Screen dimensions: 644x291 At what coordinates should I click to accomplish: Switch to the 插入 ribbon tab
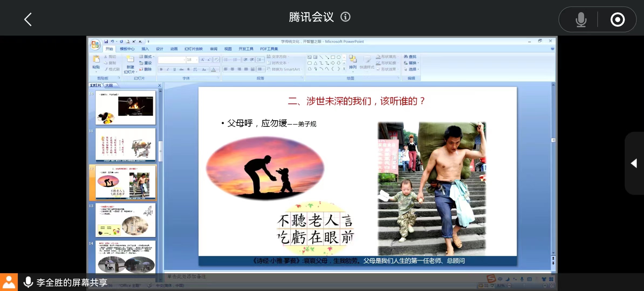coord(145,49)
